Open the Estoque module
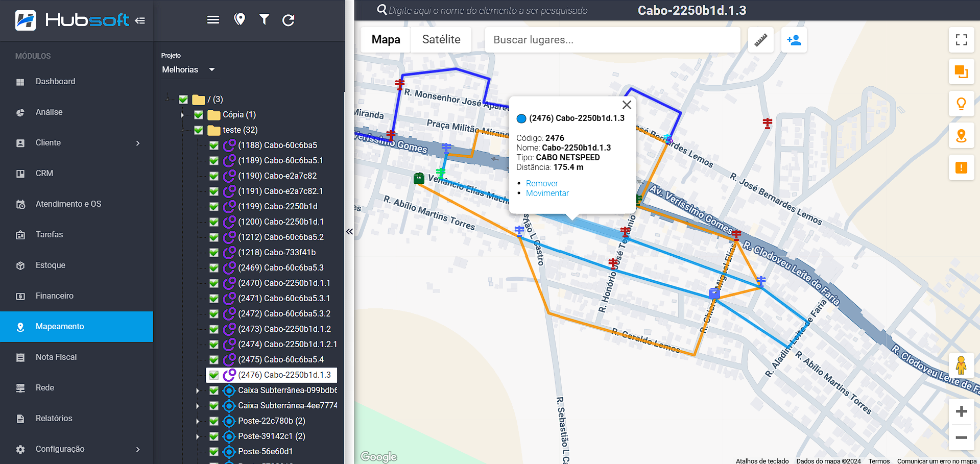 pos(51,265)
